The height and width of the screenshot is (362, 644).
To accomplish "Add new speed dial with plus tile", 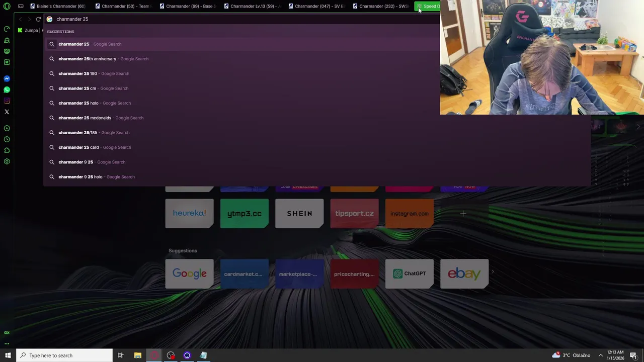I will 463,213.
